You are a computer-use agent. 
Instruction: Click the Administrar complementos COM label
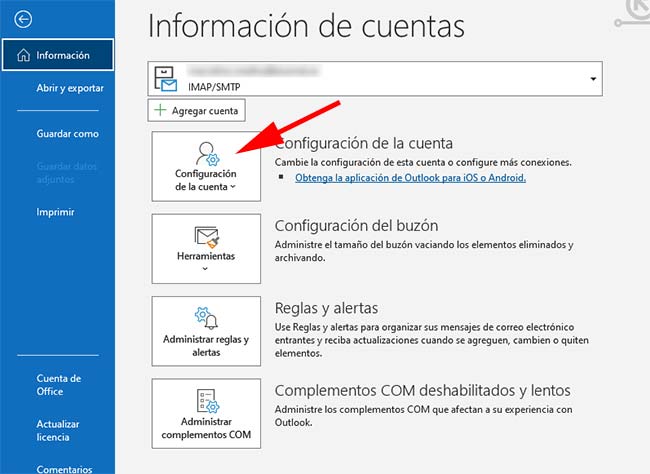pyautogui.click(x=206, y=428)
